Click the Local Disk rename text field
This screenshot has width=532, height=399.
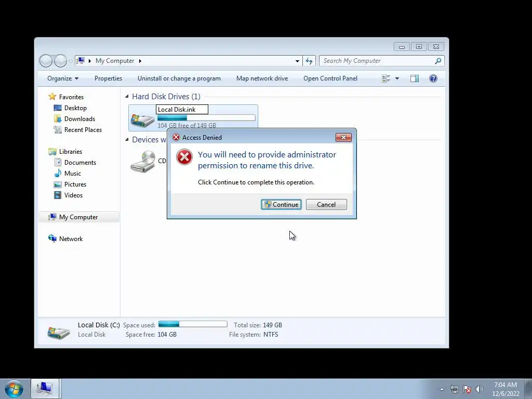click(x=182, y=109)
